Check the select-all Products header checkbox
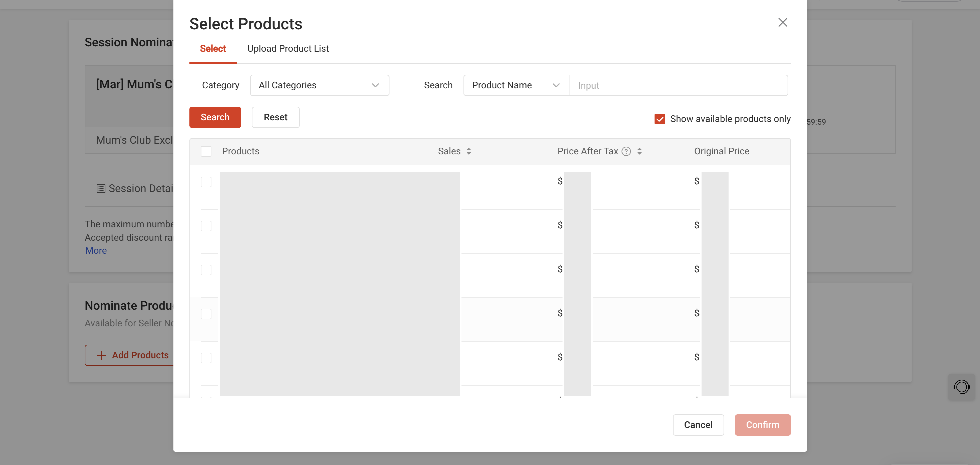 [206, 151]
